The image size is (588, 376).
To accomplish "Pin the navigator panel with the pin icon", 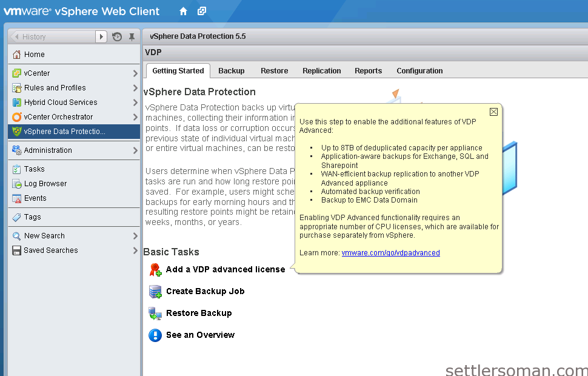I will 132,37.
